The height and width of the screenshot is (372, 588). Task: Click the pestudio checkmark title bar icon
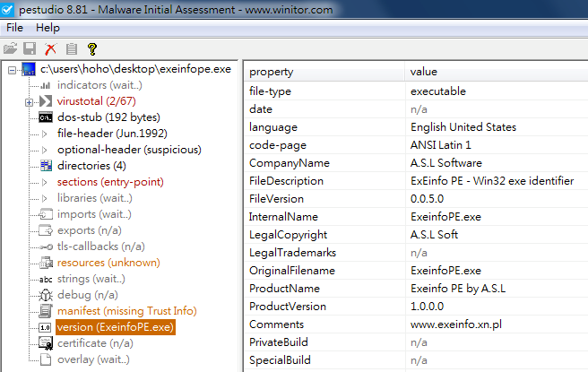tap(7, 9)
